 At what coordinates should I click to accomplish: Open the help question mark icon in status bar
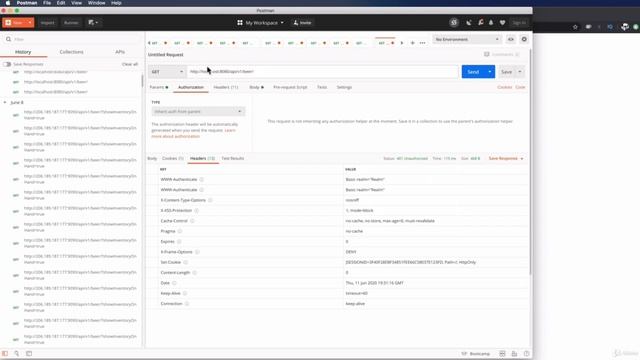pos(527,353)
